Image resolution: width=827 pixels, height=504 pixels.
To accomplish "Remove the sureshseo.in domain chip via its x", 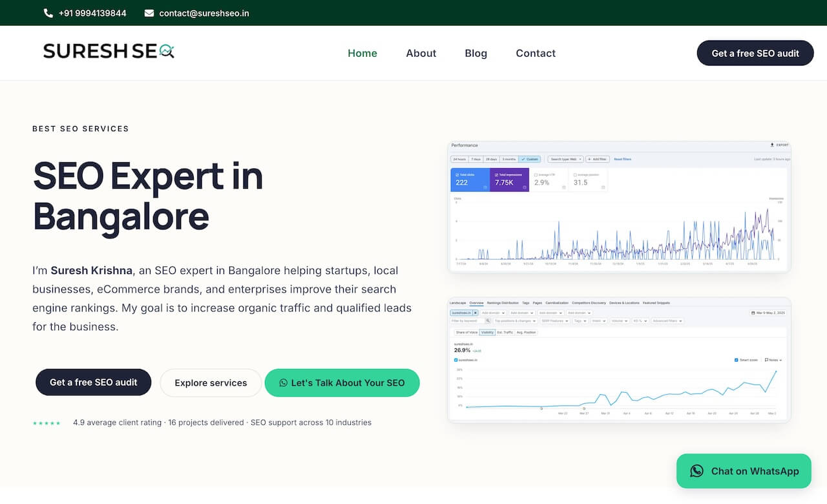I will click(476, 313).
